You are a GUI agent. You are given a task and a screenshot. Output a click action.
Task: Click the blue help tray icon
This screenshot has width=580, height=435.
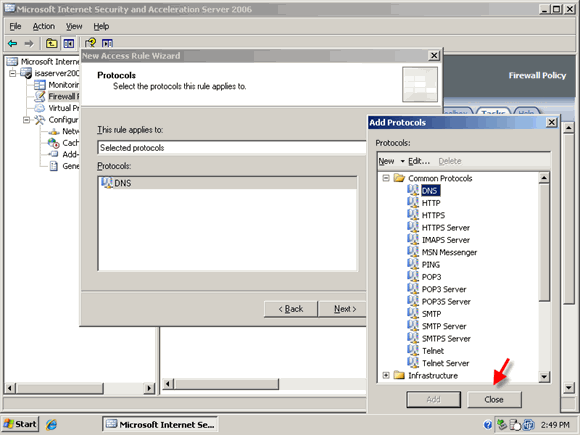coord(488,425)
